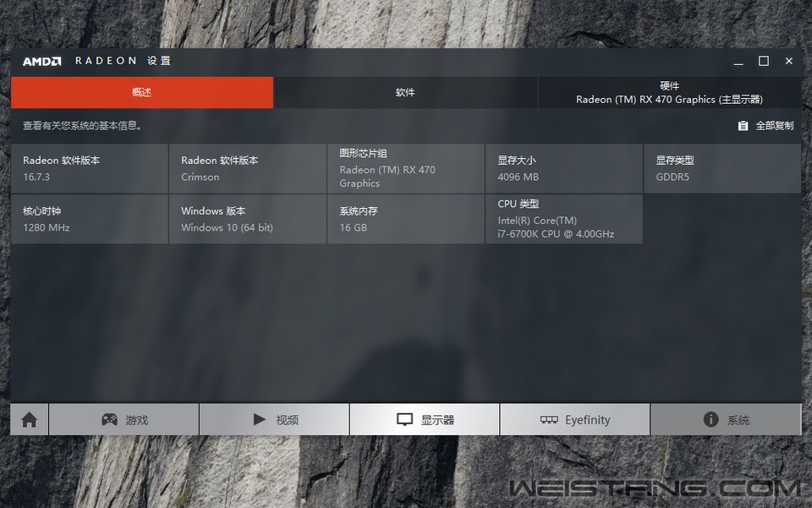Open the Eyefinity multi-display section
This screenshot has height=508, width=812.
coord(575,420)
